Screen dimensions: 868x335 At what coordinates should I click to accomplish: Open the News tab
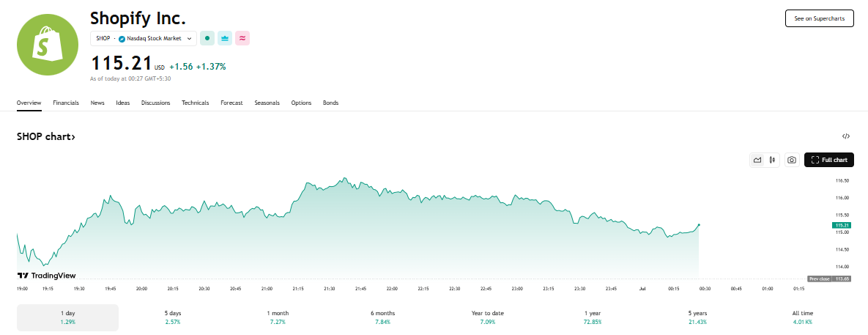[97, 103]
